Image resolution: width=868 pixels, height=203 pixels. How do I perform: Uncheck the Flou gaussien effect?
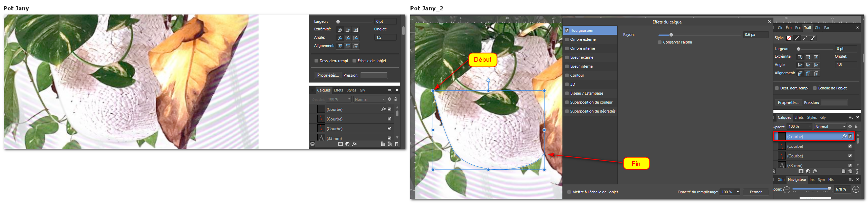click(x=567, y=30)
